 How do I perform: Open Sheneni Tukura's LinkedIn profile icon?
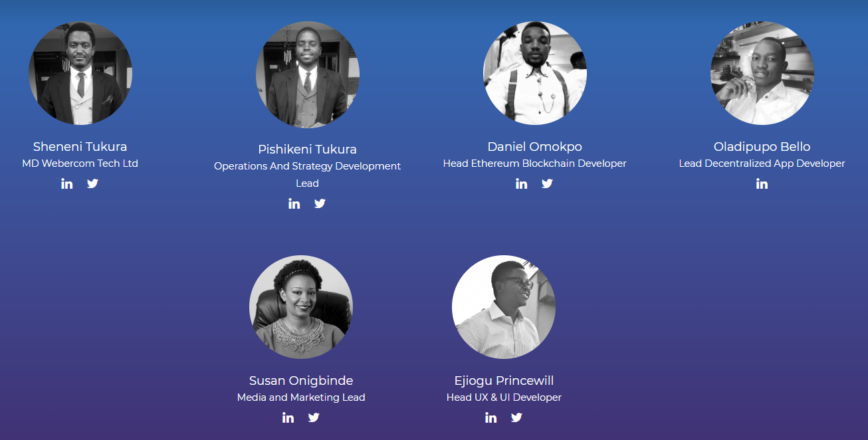tap(67, 183)
